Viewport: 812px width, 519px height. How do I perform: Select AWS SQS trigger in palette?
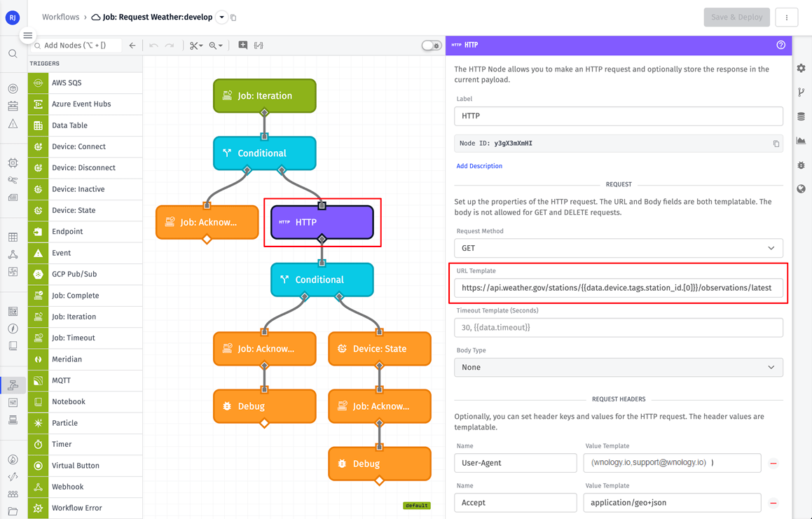pos(85,83)
